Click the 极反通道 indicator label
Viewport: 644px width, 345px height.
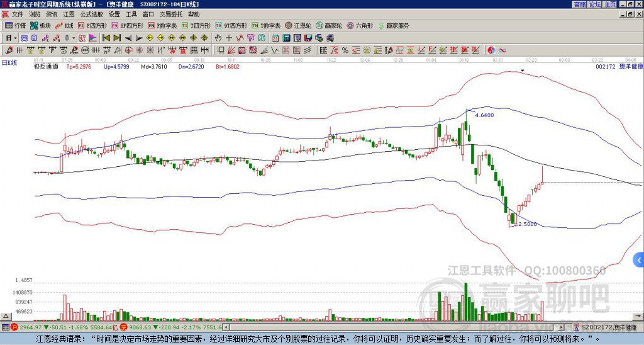pos(46,67)
